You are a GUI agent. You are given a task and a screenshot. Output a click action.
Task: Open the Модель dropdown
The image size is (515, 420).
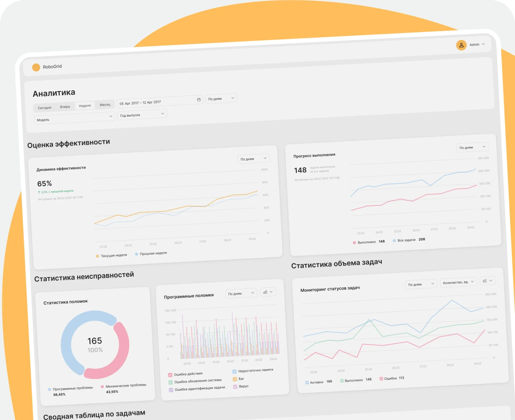[74, 118]
